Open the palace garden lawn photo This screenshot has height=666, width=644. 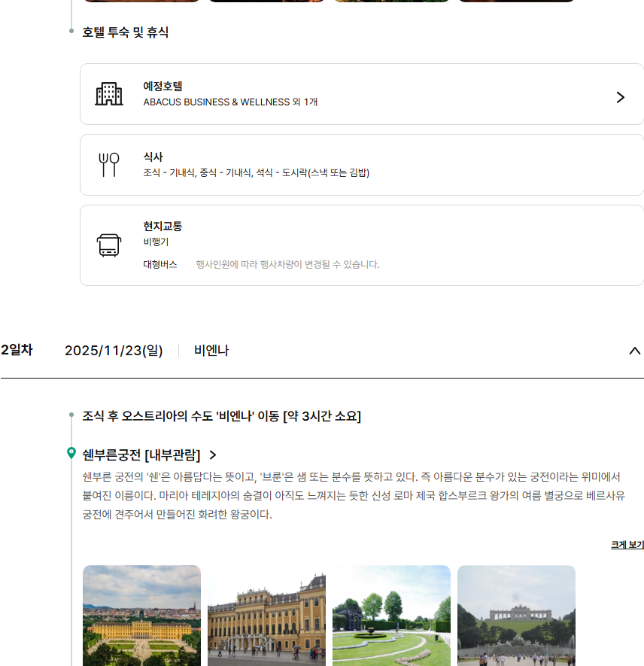pos(391,615)
